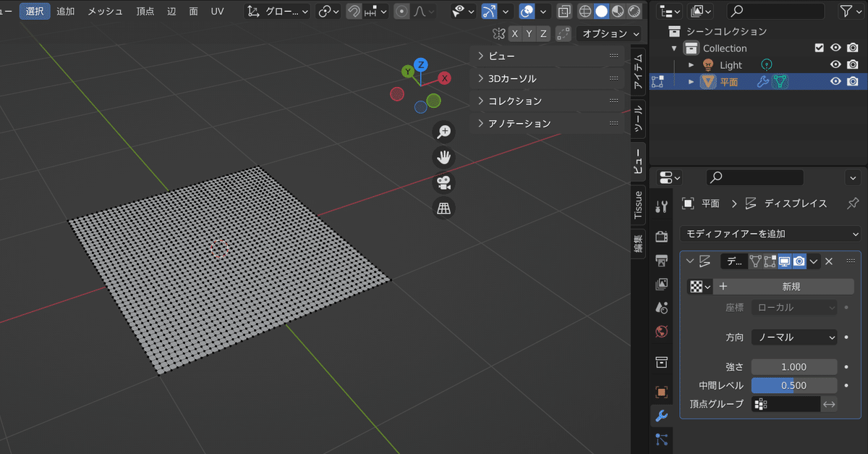The height and width of the screenshot is (454, 868).
Task: Click the modifier wrench icon on 平面 row
Action: (x=763, y=82)
